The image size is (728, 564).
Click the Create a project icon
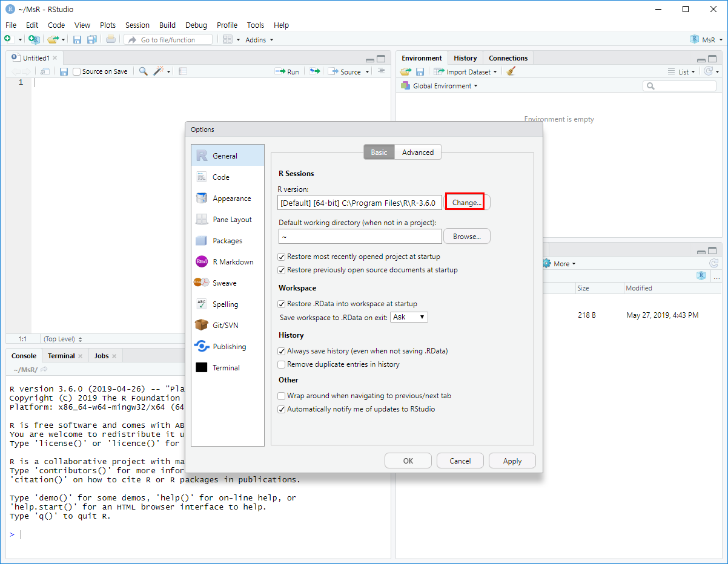34,39
